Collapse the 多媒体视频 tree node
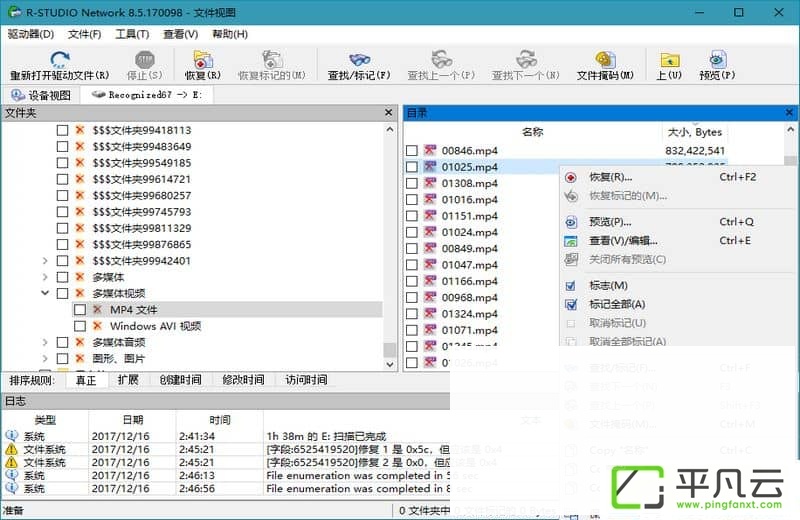 (x=45, y=293)
